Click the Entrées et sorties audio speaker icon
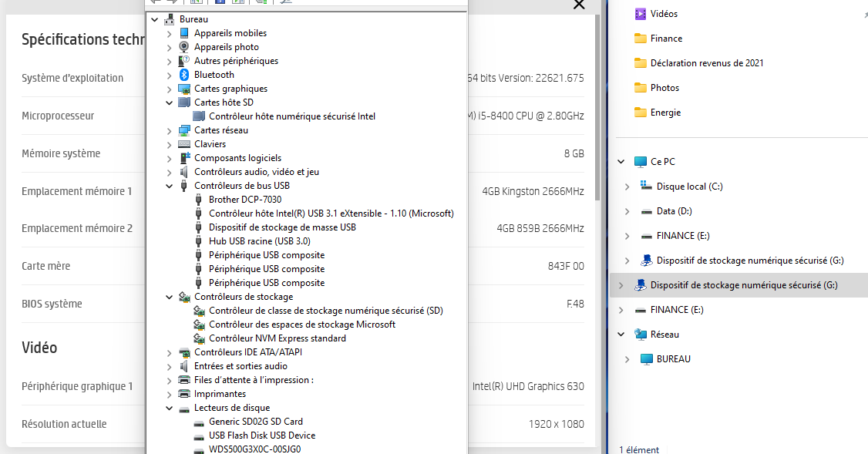 [184, 366]
